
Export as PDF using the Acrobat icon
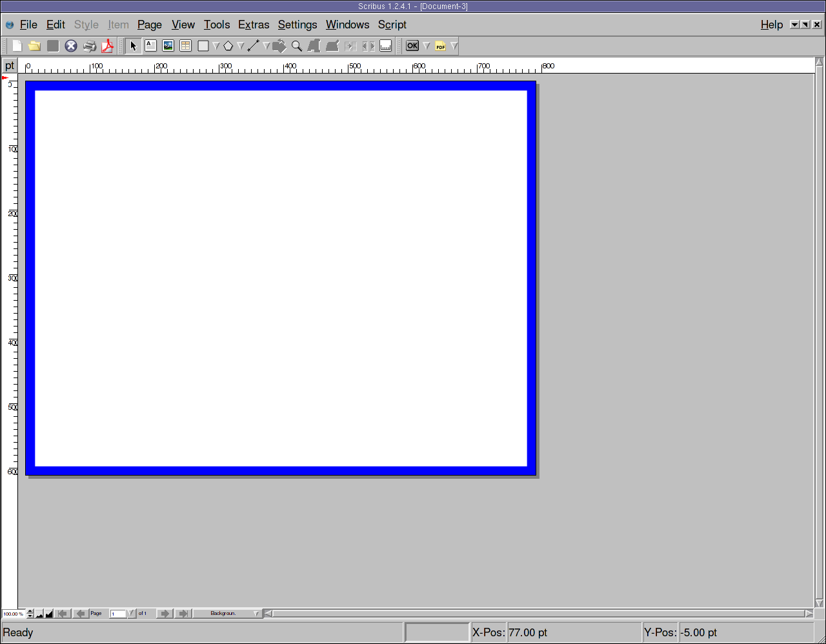[x=107, y=46]
